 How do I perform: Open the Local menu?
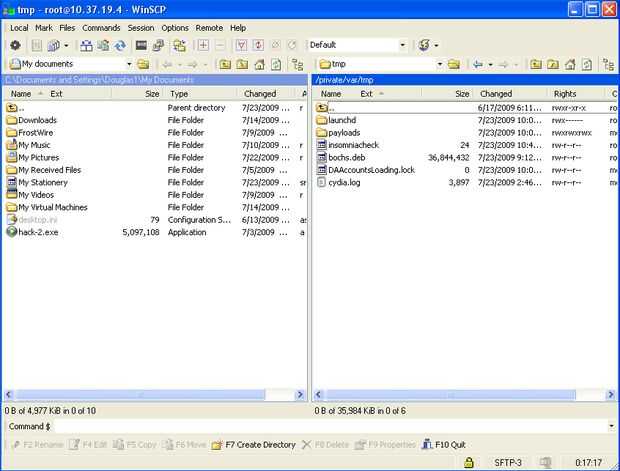[x=19, y=28]
